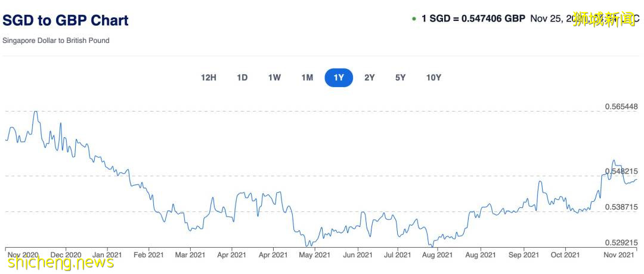
Task: Click the active 1Y range button
Action: [339, 78]
